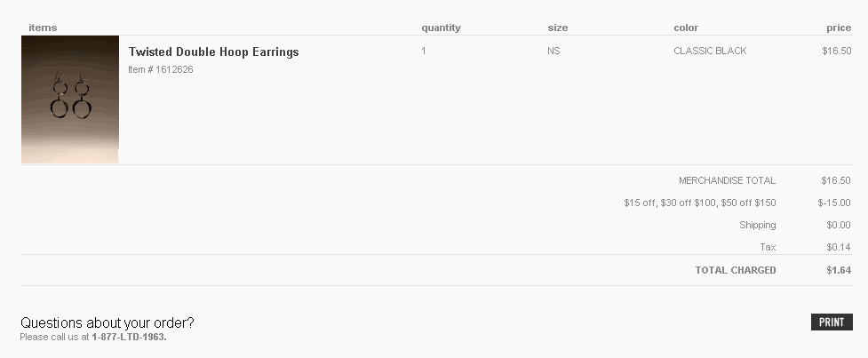Click the Shipping label
Screen dimensions: 868x358
(x=757, y=226)
